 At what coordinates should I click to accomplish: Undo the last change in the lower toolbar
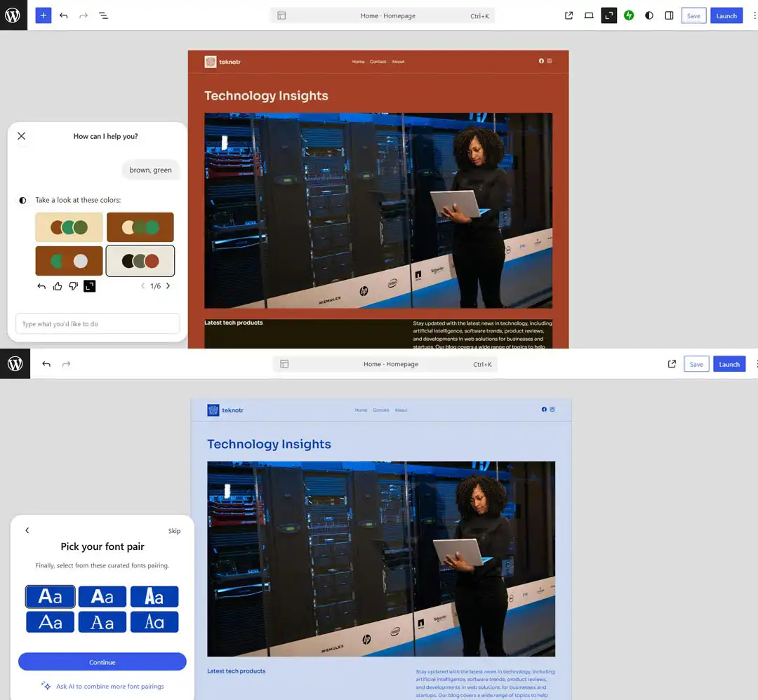[x=46, y=364]
